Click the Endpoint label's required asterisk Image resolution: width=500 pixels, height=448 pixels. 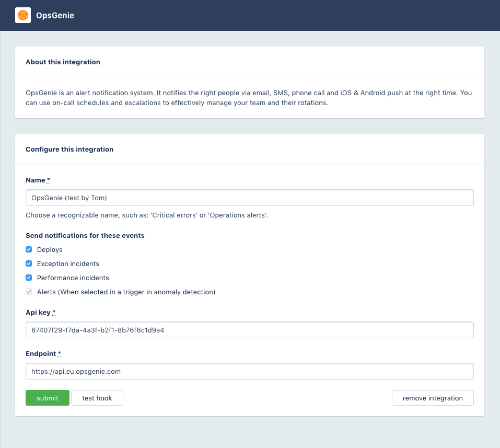pos(60,353)
